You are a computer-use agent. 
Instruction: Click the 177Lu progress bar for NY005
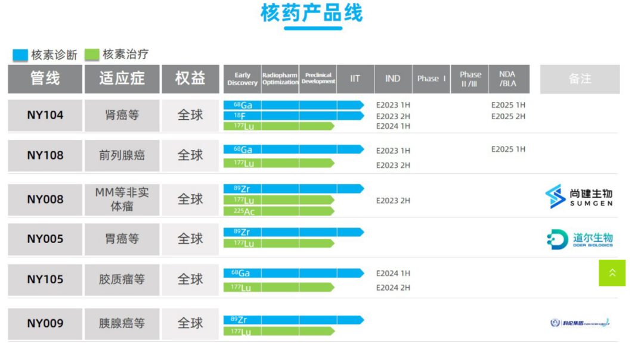coord(279,243)
